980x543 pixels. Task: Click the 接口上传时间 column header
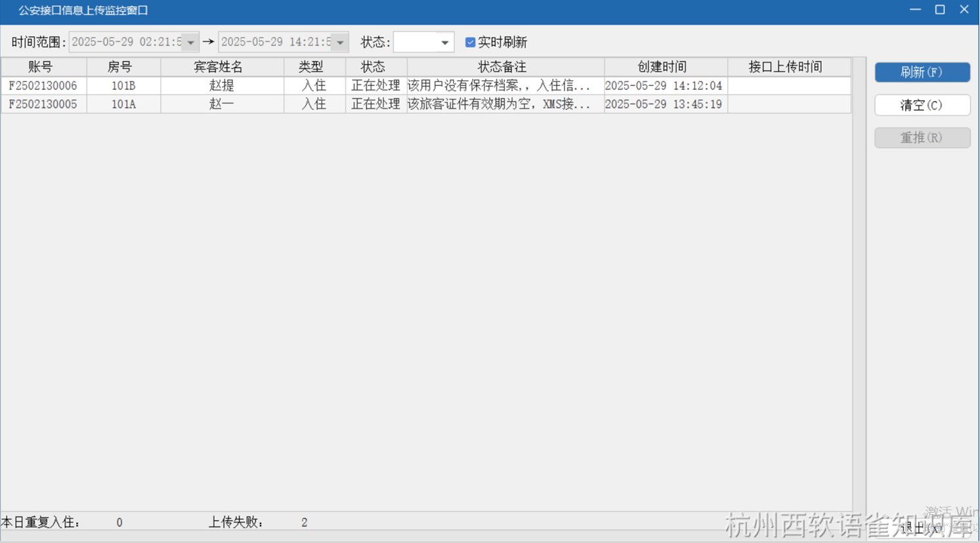click(x=786, y=67)
